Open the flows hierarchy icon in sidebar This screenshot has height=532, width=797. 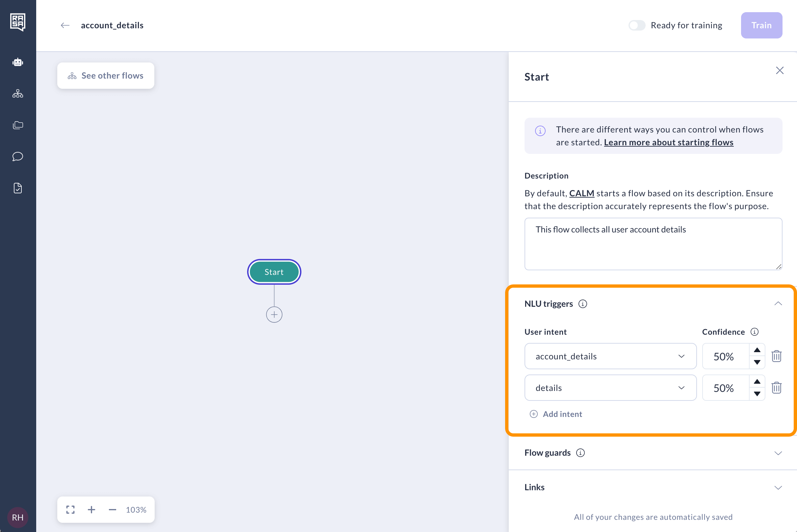[x=18, y=94]
